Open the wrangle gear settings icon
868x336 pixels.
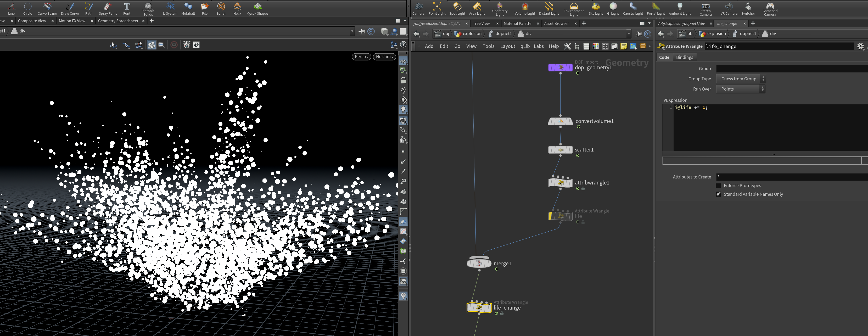click(x=860, y=46)
